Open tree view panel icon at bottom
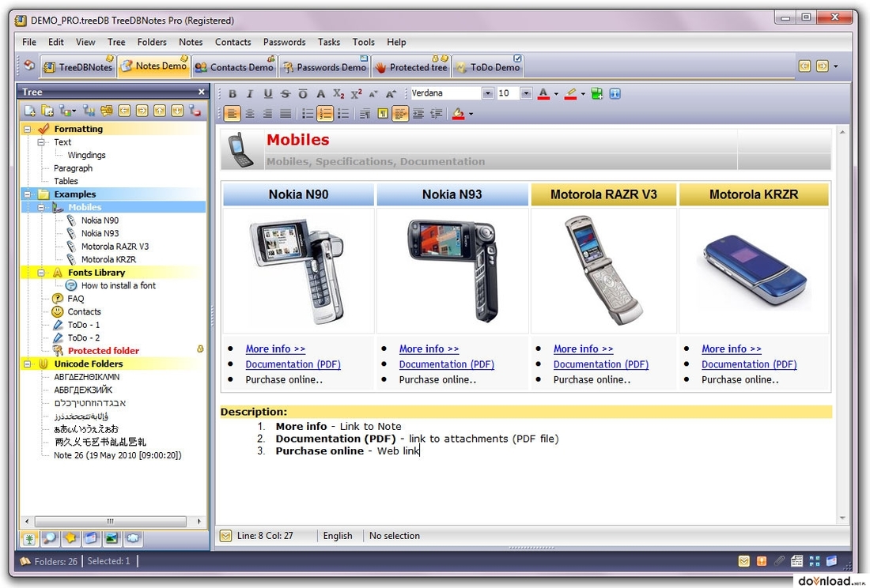Viewport: 870px width, 588px height. [29, 538]
